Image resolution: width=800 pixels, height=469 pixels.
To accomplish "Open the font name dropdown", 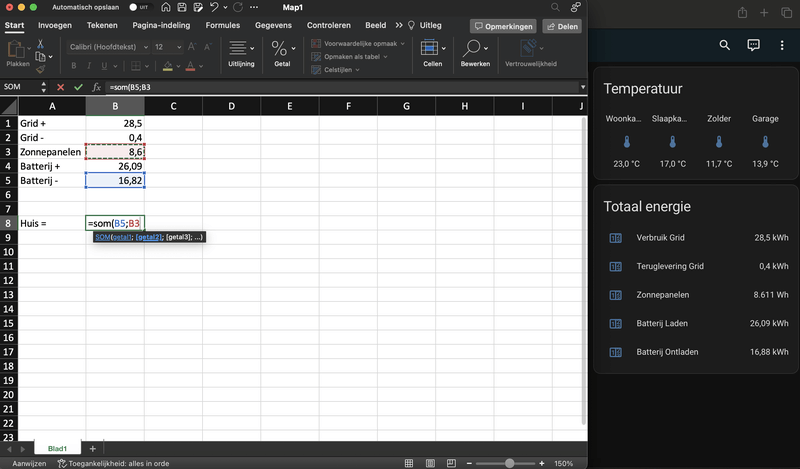I will (x=146, y=47).
